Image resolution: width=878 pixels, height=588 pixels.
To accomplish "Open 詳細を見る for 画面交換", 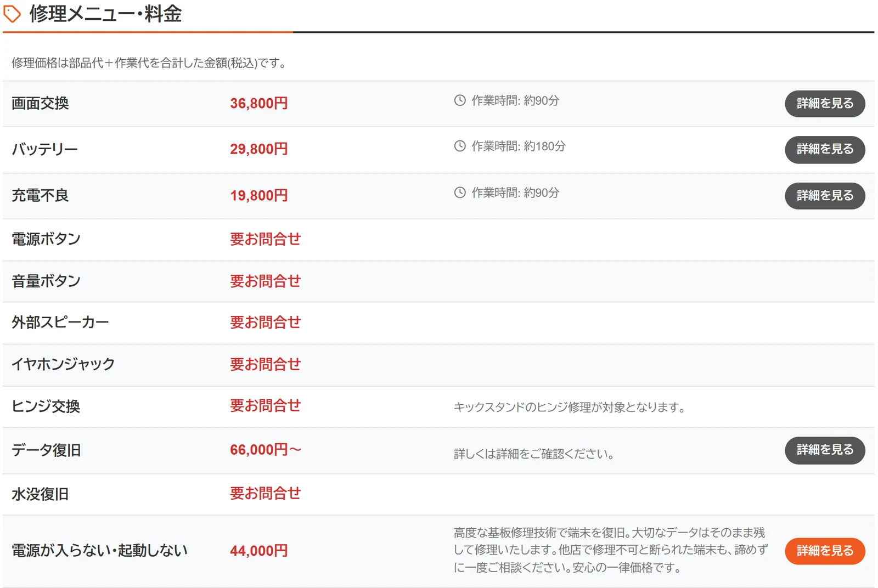I will pos(825,104).
